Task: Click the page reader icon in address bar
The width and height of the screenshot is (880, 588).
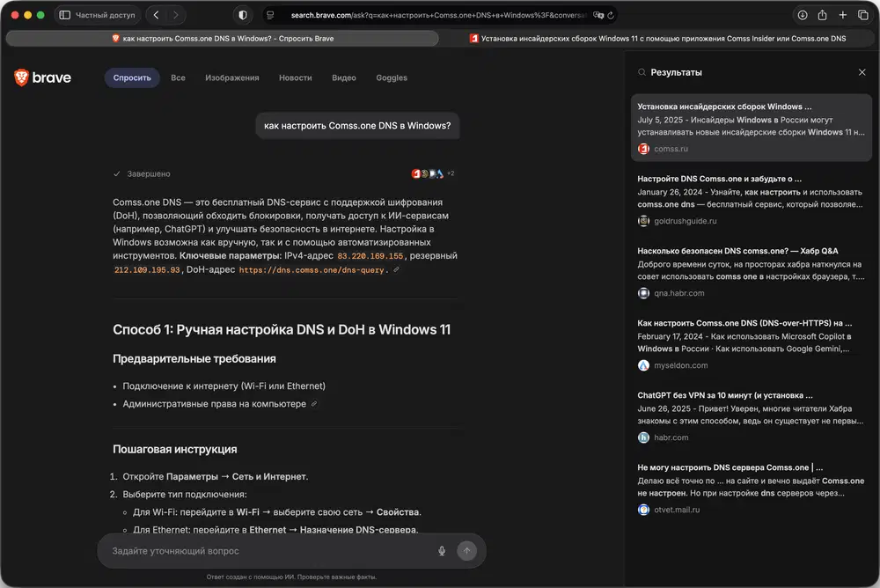Action: click(270, 15)
